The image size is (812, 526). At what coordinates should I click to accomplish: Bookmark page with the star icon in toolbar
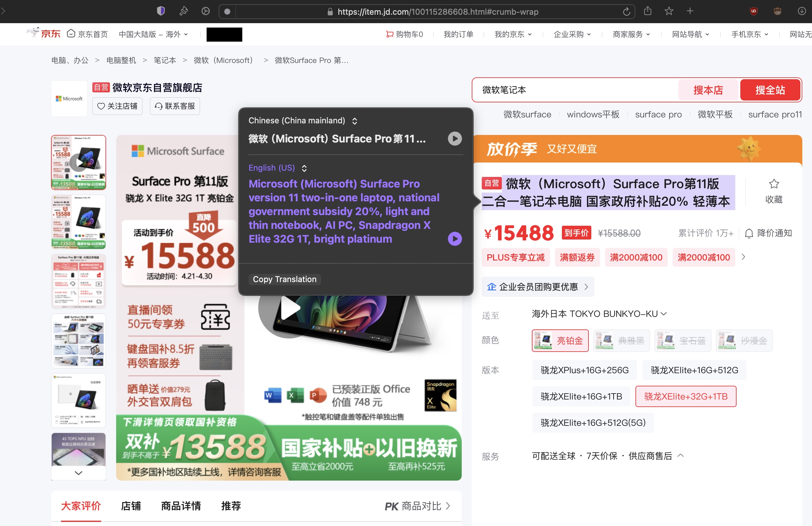point(669,11)
